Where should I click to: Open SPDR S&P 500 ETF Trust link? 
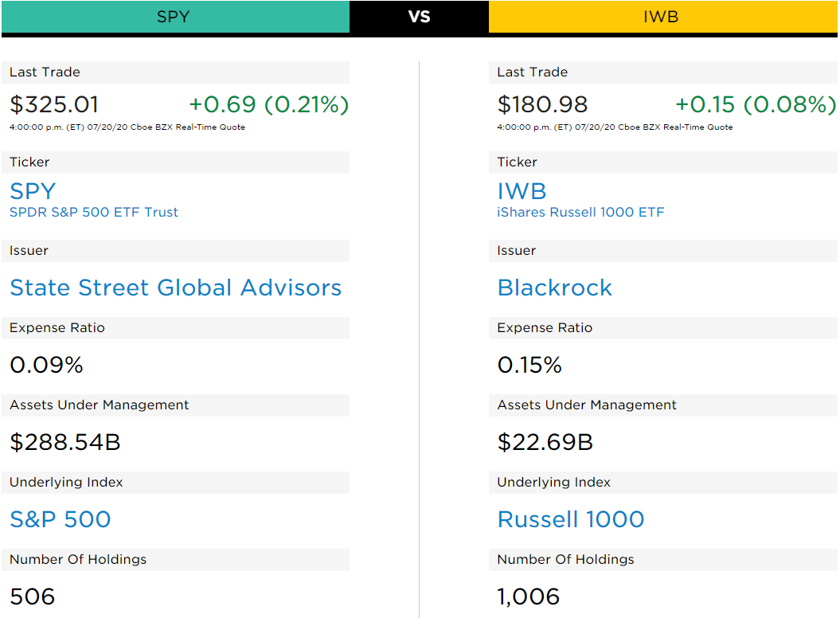94,213
